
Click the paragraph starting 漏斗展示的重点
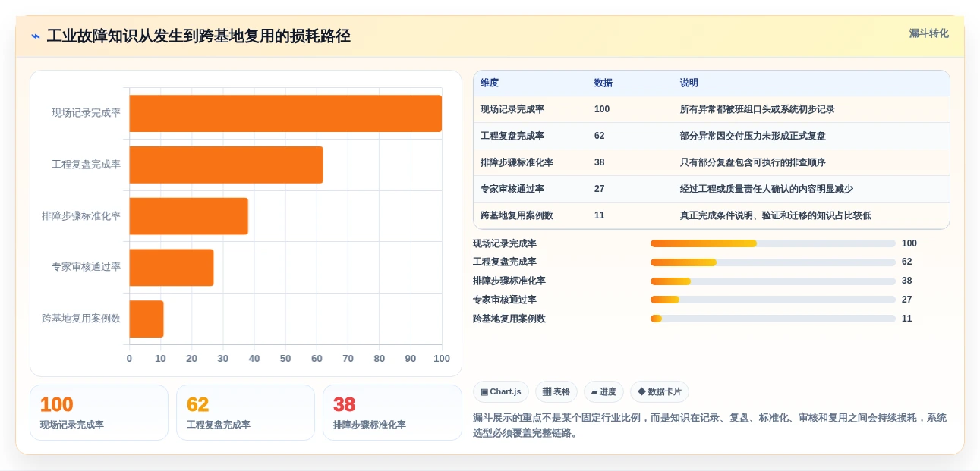(710, 425)
